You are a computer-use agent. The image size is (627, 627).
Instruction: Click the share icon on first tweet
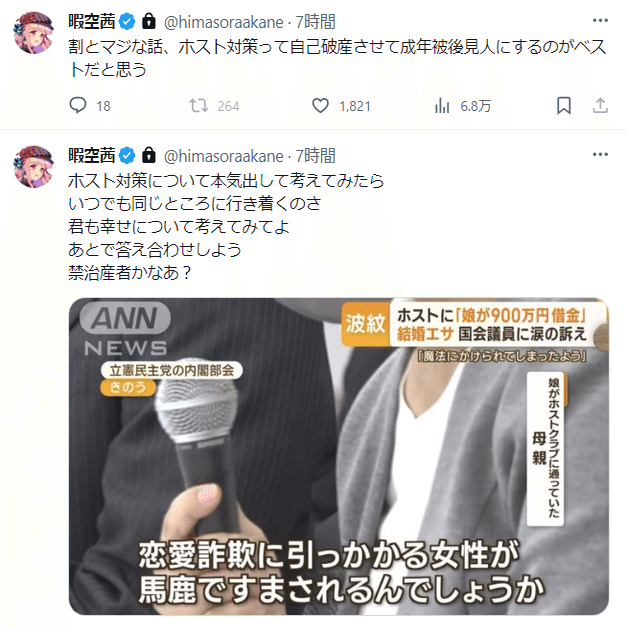[600, 106]
